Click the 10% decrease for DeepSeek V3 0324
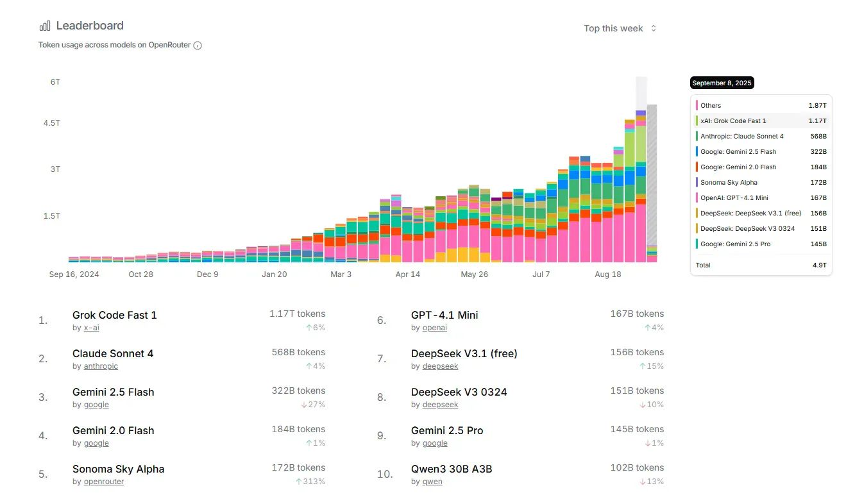The image size is (855, 504). (x=652, y=405)
